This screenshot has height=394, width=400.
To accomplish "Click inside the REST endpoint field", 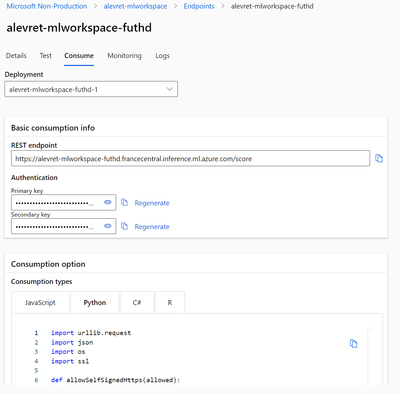I will click(x=190, y=158).
